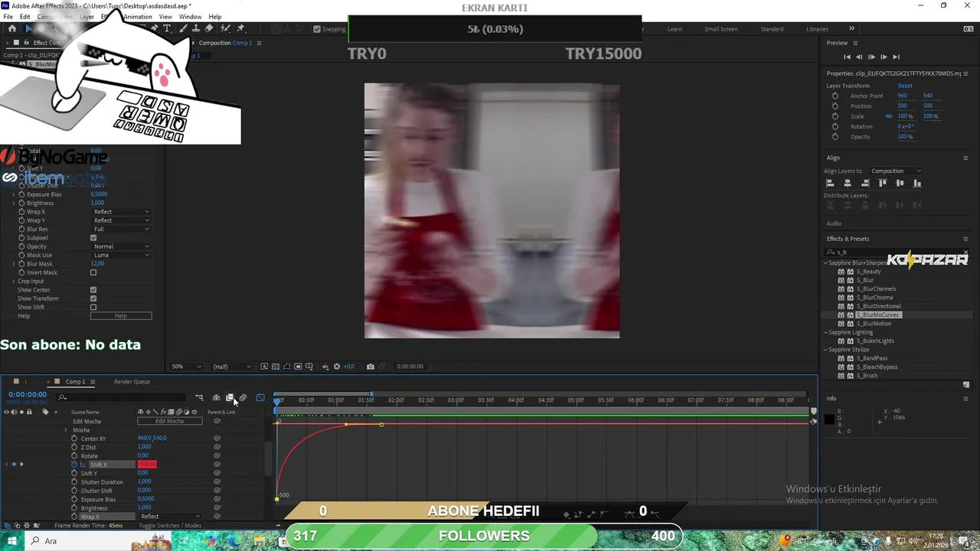Select the Brush tool in the toolbar

pyautogui.click(x=181, y=28)
